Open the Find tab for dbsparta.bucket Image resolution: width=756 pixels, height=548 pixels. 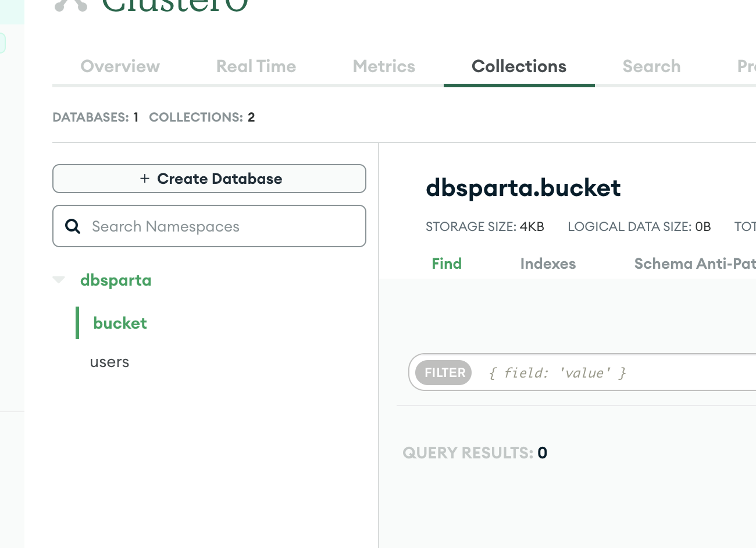pyautogui.click(x=447, y=264)
